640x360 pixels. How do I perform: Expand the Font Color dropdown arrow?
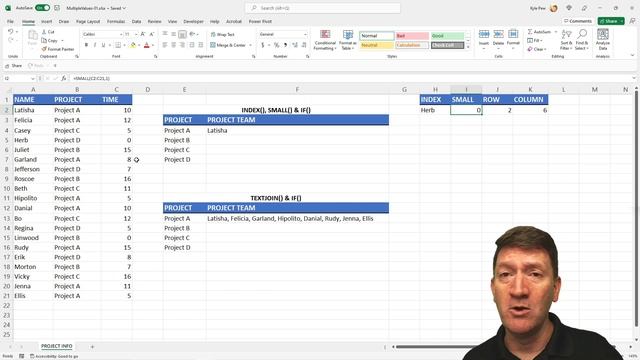click(x=153, y=45)
